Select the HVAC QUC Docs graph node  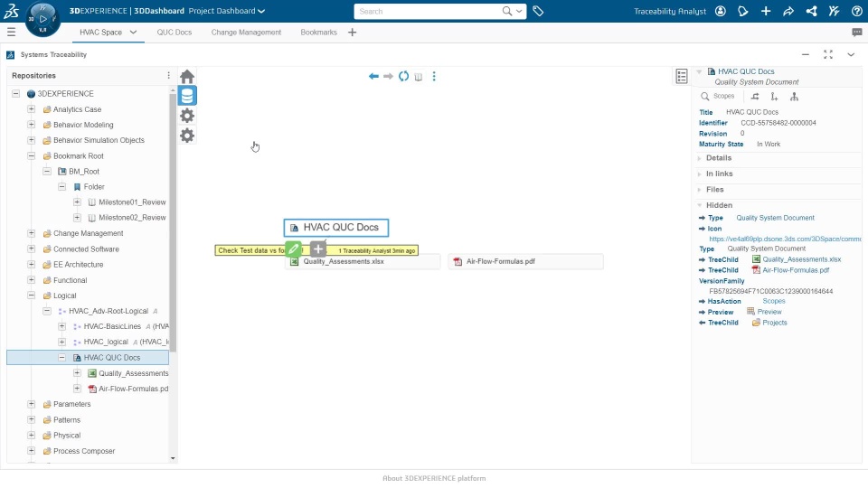point(336,228)
